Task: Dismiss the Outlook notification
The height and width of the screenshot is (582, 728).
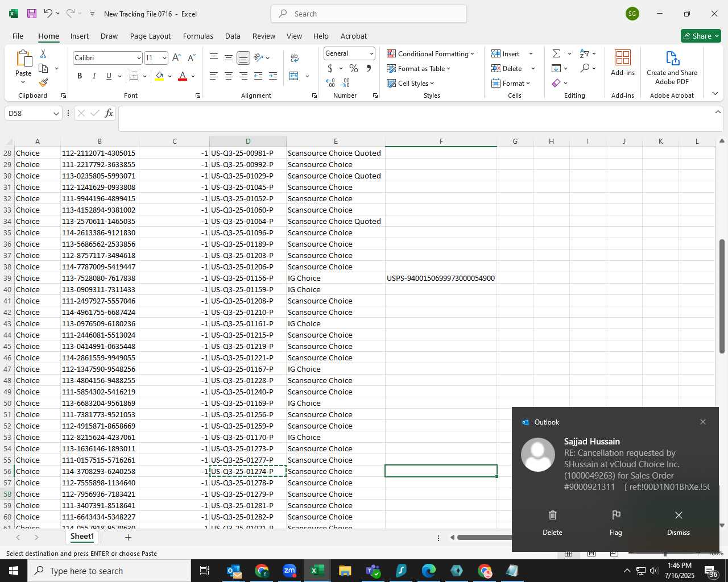Action: [679, 522]
